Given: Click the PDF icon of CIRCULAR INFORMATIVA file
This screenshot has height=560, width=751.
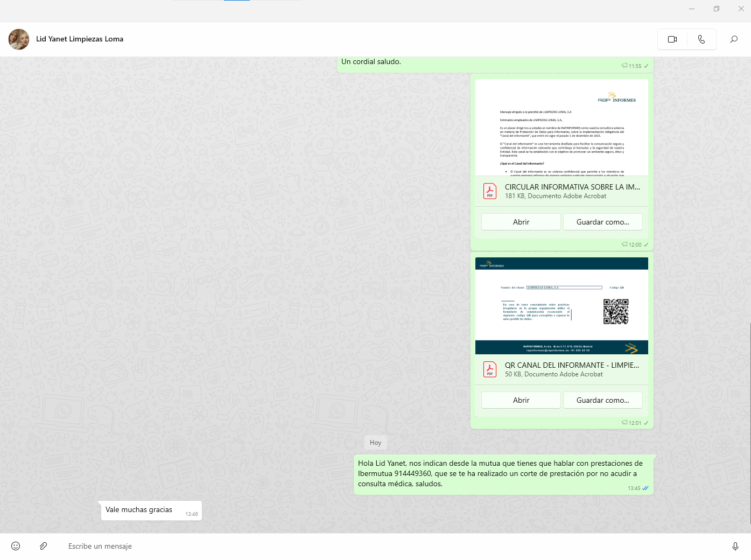Looking at the screenshot, I should pos(490,191).
